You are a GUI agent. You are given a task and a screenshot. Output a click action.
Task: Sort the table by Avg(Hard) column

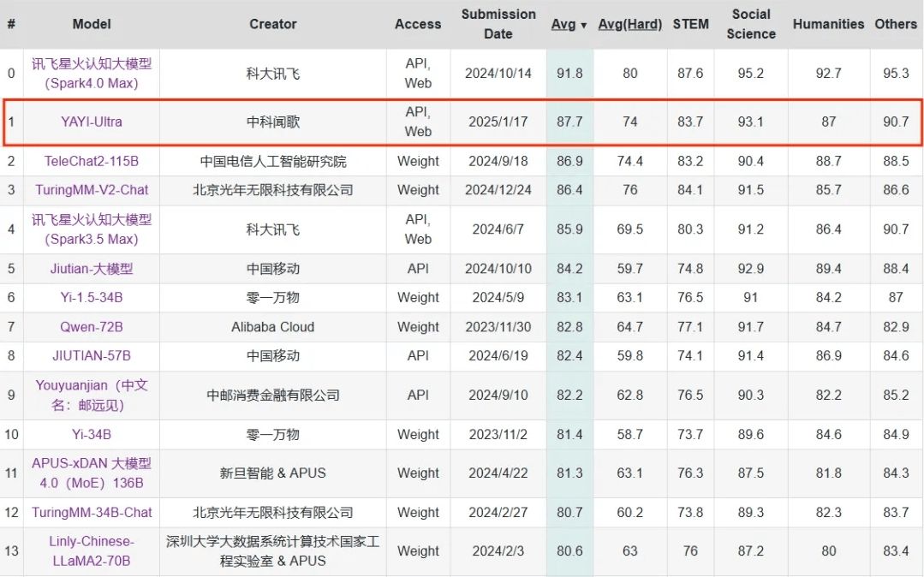(629, 25)
